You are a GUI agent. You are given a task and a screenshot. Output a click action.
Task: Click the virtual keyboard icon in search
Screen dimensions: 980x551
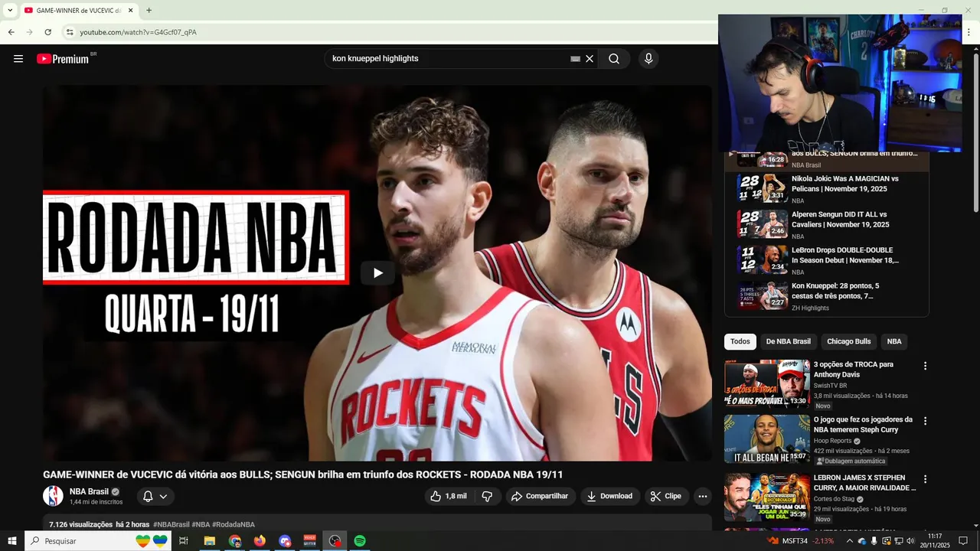[575, 59]
